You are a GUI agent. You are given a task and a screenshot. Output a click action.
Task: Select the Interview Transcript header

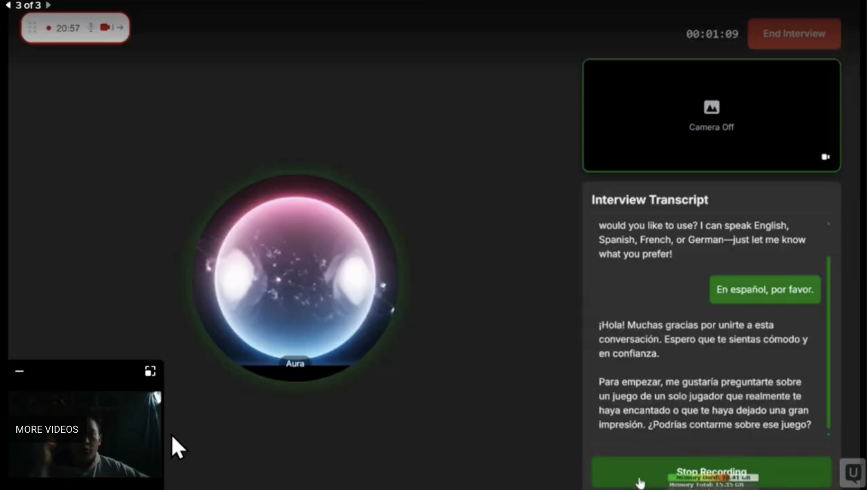(649, 200)
